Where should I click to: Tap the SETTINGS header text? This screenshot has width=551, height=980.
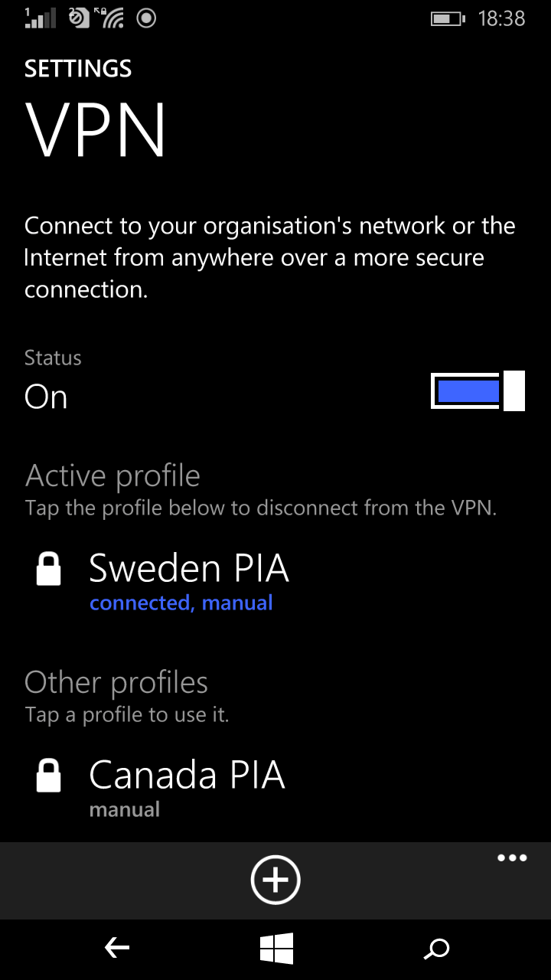(x=78, y=69)
